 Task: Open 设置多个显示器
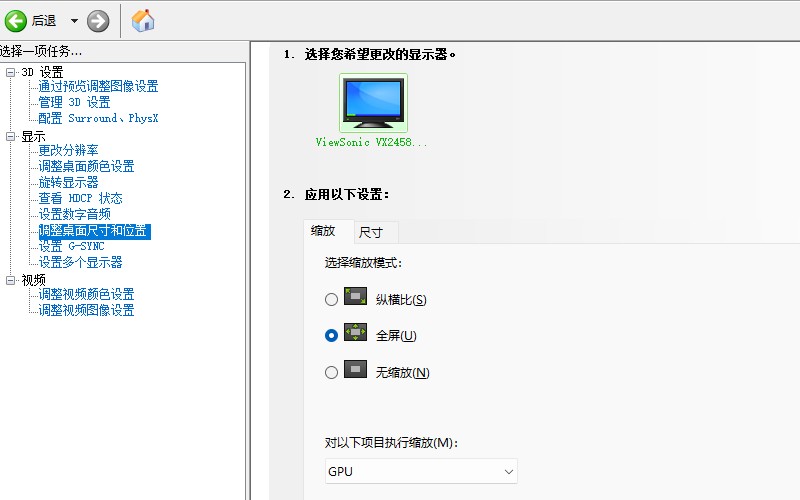tap(81, 262)
